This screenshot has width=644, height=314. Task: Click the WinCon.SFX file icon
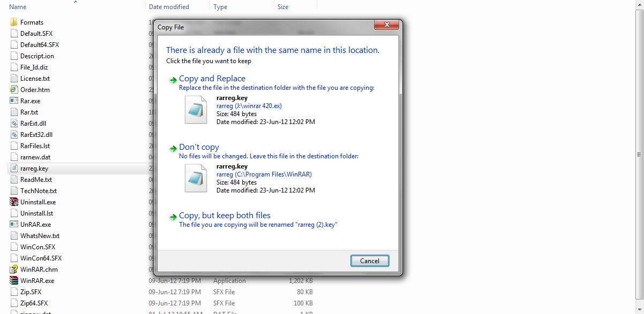coord(14,247)
